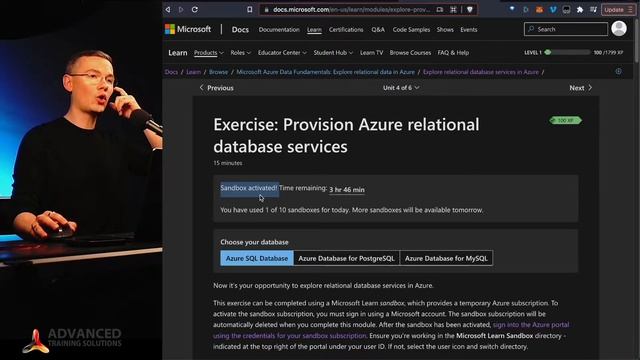Click into the Docs Search field
This screenshot has width=640, height=360.
[566, 29]
